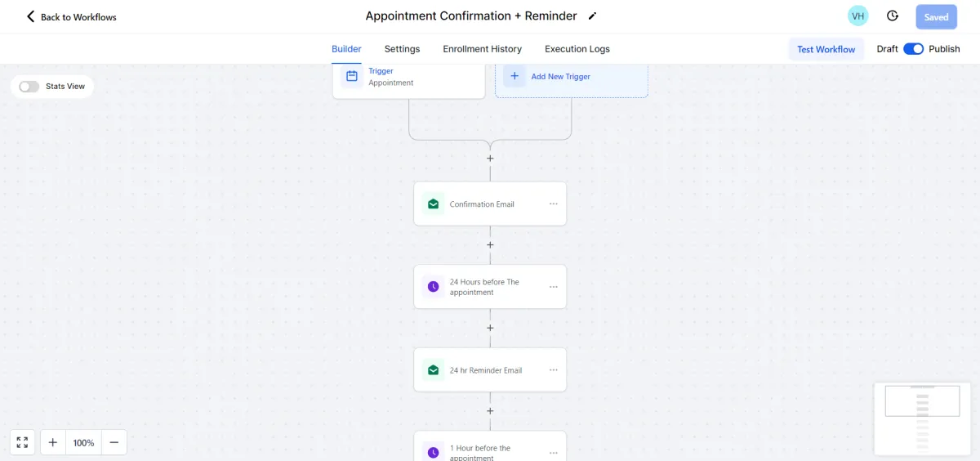Image resolution: width=980 pixels, height=461 pixels.
Task: Click the fit-to-screen icon
Action: pos(22,442)
